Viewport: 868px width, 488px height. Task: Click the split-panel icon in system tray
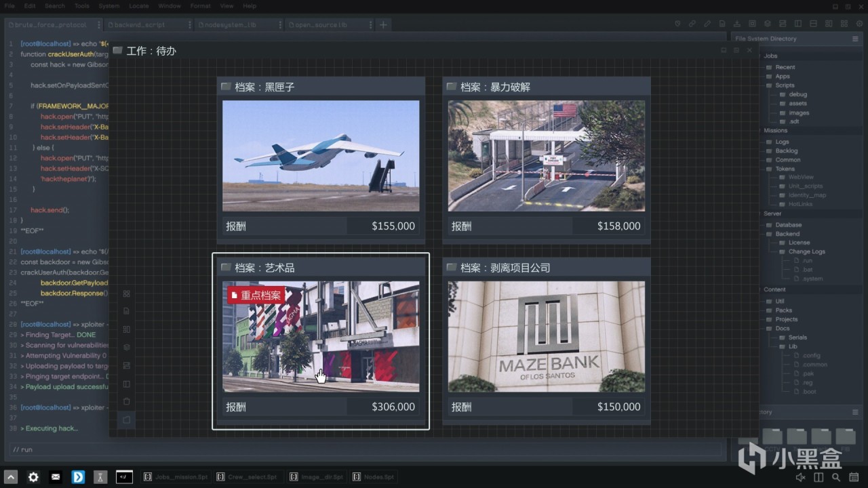click(x=818, y=478)
